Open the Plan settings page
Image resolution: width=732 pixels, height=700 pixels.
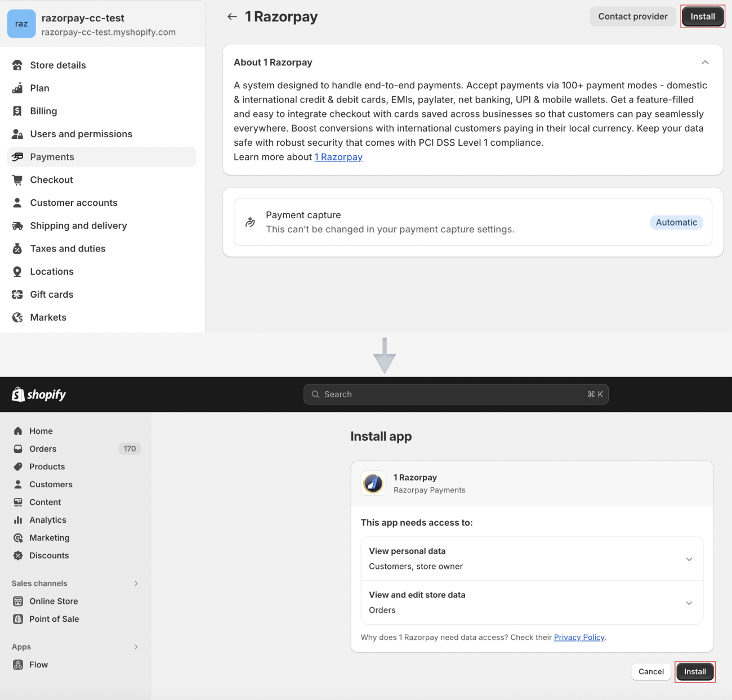click(x=102, y=88)
